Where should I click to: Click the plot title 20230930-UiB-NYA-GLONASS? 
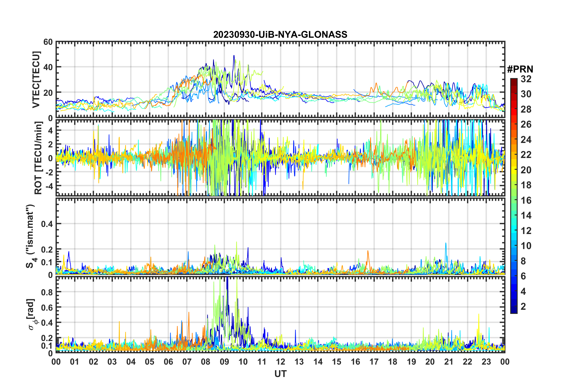tap(280, 35)
